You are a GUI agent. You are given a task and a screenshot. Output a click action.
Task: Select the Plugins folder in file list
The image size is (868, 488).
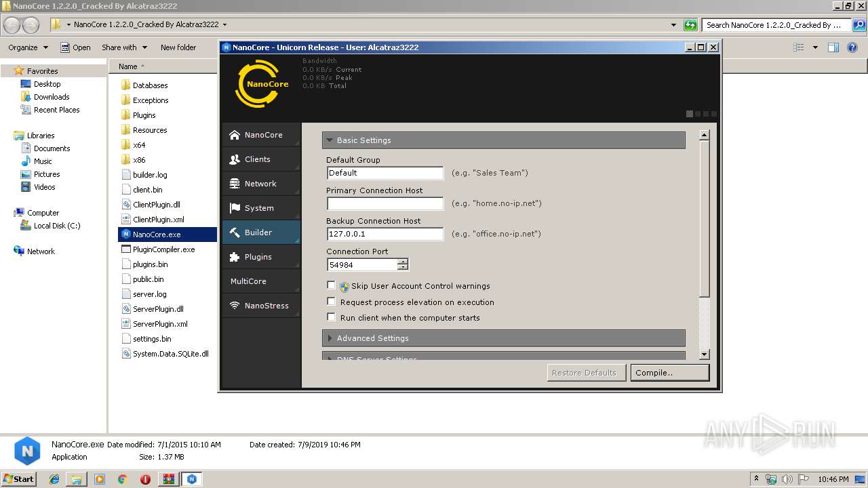[x=144, y=115]
